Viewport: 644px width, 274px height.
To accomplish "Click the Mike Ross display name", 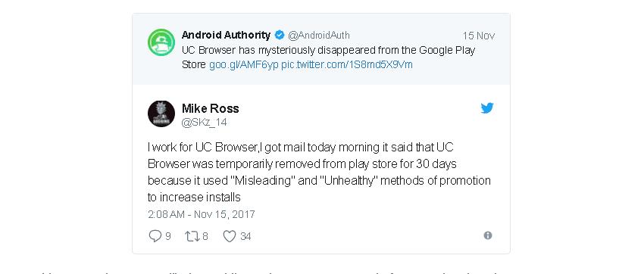I will coord(211,109).
